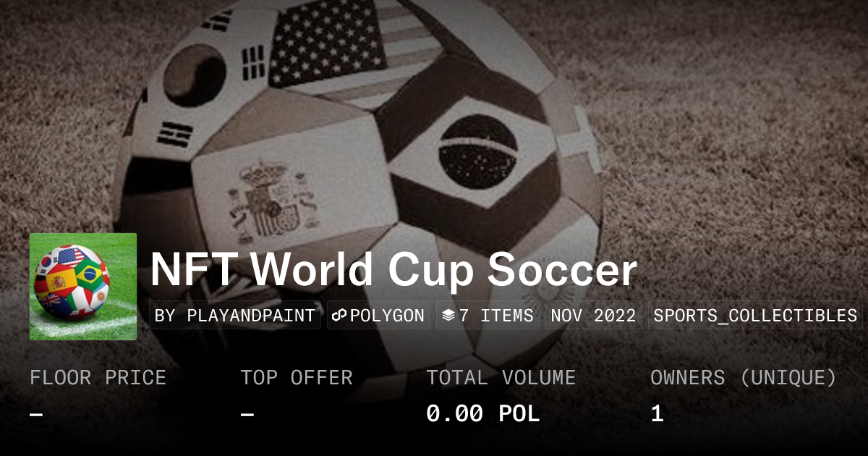Open the BY PLAYANDPAINT creator tag
This screenshot has width=868, height=456.
[235, 316]
